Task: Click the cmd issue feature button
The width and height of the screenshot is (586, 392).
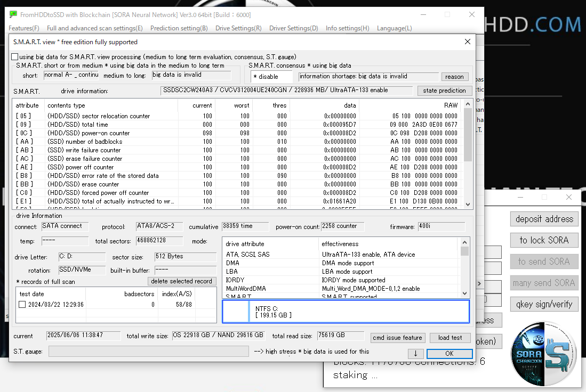Action: (x=397, y=338)
